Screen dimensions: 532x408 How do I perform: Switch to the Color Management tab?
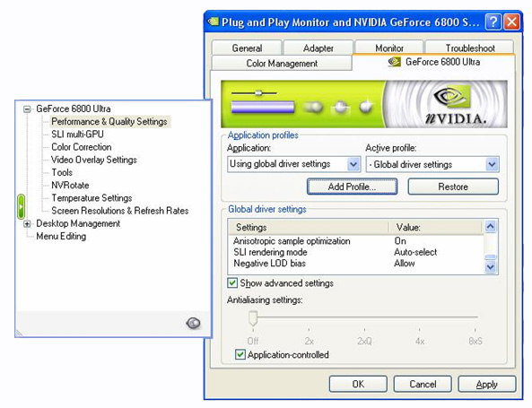tap(282, 64)
